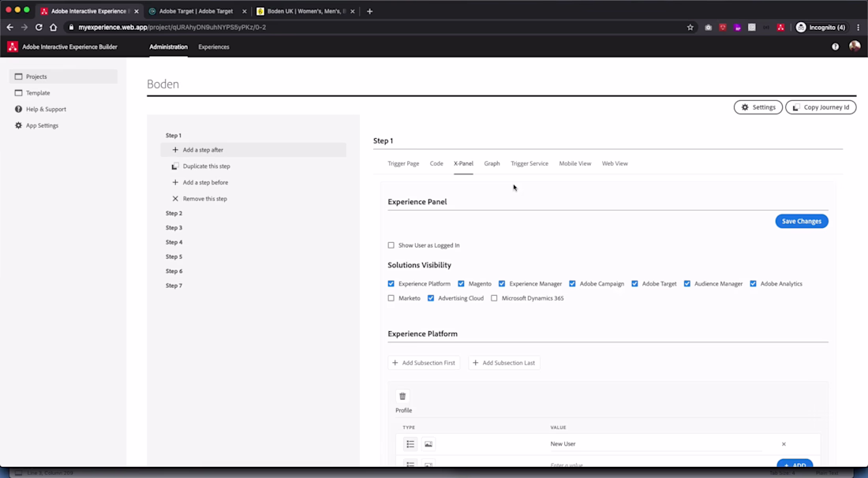868x478 pixels.
Task: Remove the New User value with X
Action: [x=784, y=444]
